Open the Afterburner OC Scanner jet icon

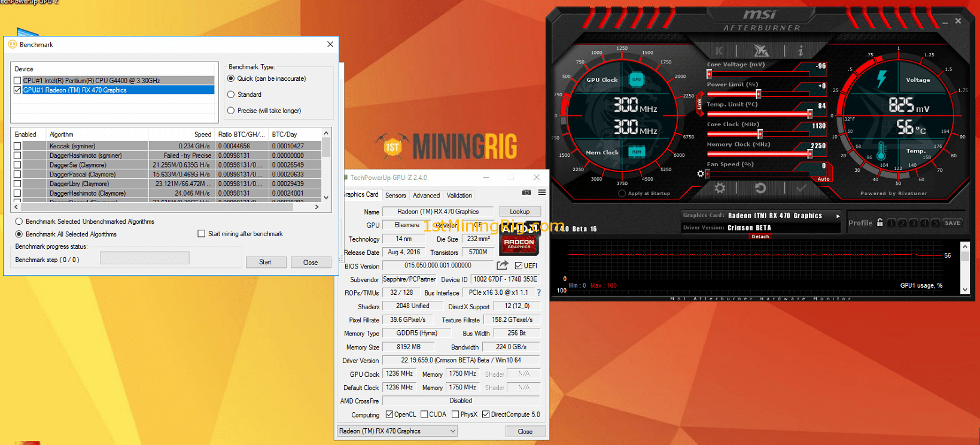761,51
